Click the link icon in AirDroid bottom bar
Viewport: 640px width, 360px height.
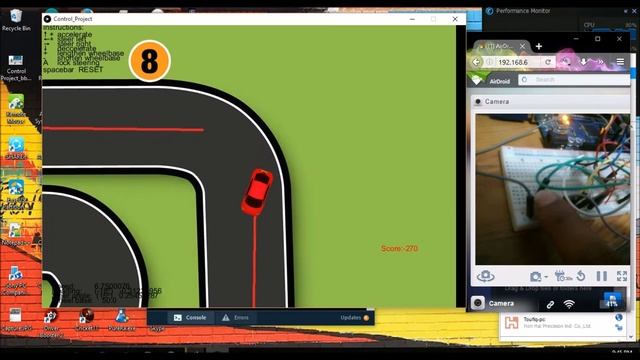(x=550, y=304)
